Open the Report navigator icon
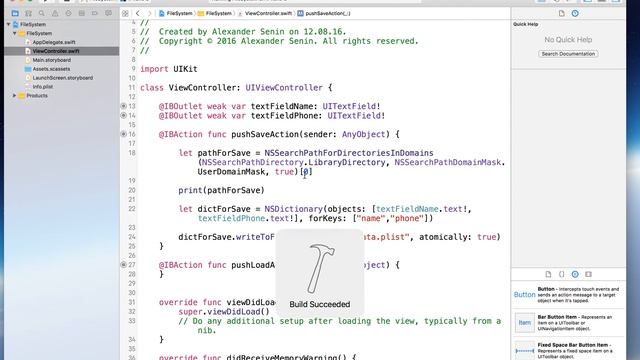Viewport: 640px width, 360px height. click(x=108, y=13)
